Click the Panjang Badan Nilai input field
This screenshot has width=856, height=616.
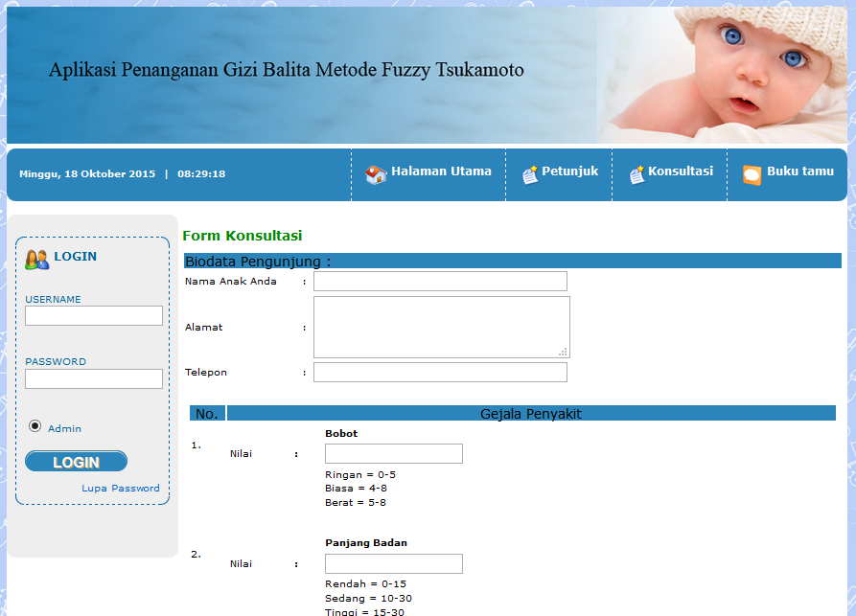tap(394, 563)
